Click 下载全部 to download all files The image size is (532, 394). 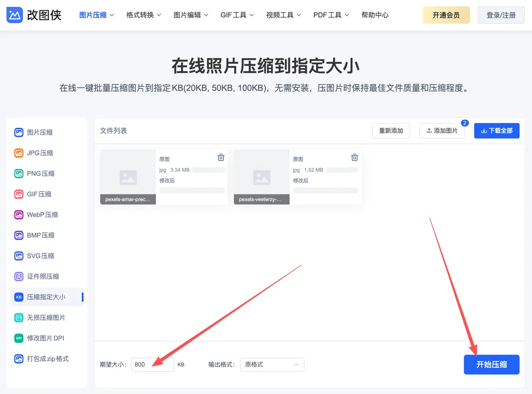click(496, 131)
